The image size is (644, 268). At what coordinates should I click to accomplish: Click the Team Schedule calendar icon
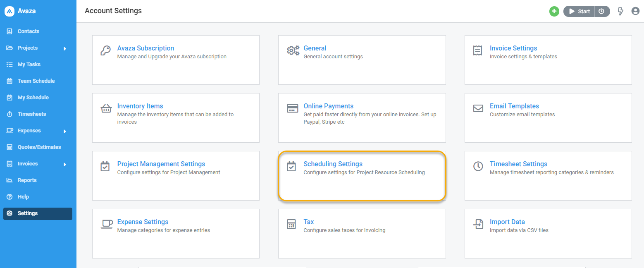tap(10, 81)
